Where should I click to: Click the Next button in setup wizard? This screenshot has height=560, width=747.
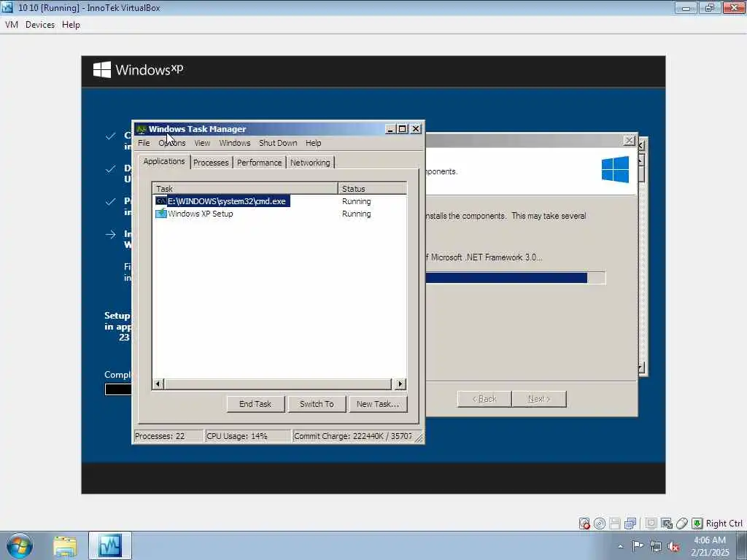539,399
